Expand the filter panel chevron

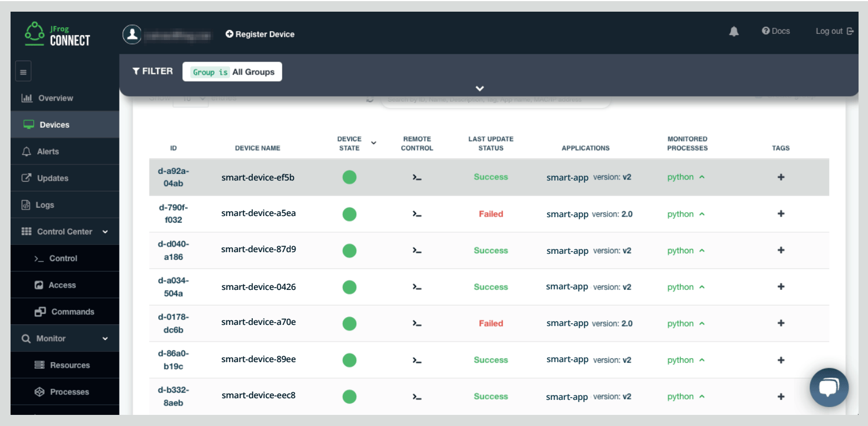pyautogui.click(x=480, y=89)
